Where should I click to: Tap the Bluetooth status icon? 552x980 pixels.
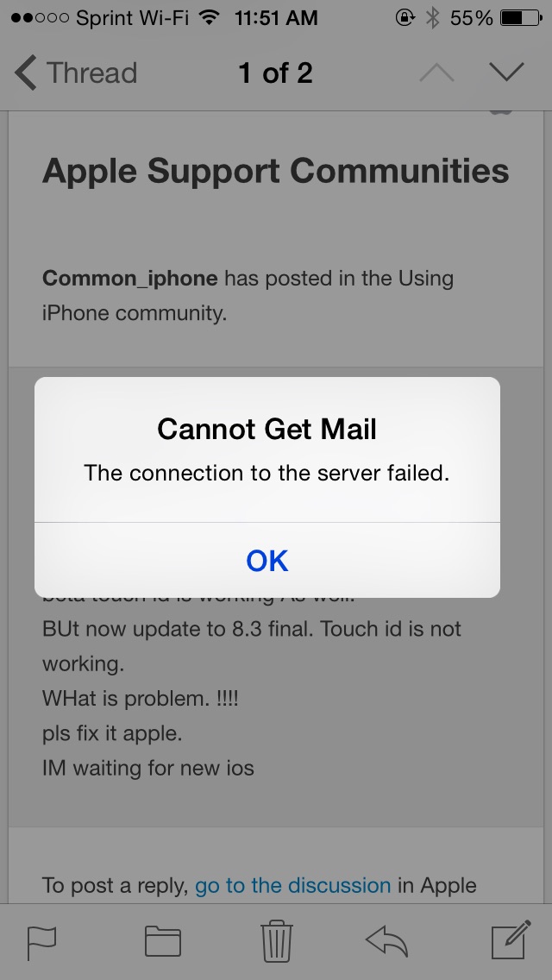point(433,18)
